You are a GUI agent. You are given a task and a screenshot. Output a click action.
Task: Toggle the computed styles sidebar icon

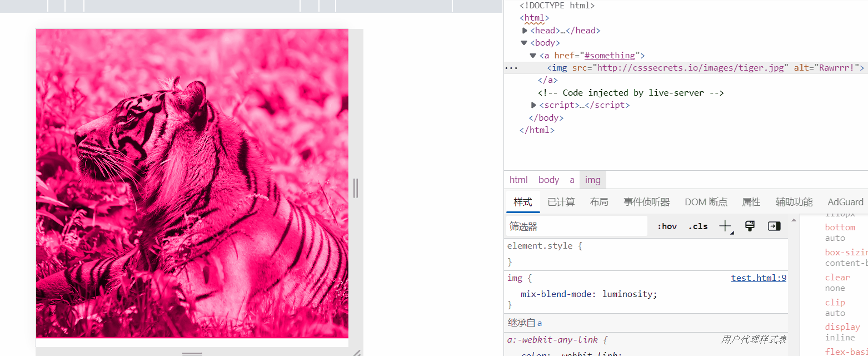tap(774, 226)
